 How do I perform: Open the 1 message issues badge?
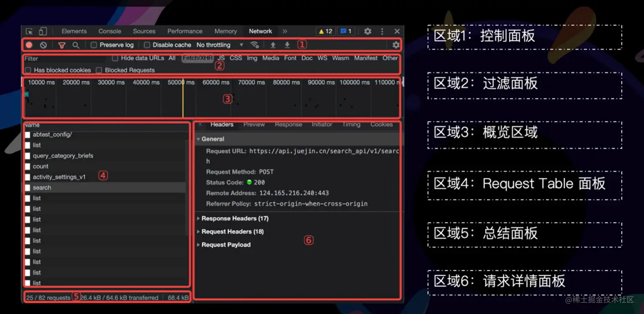click(x=346, y=31)
